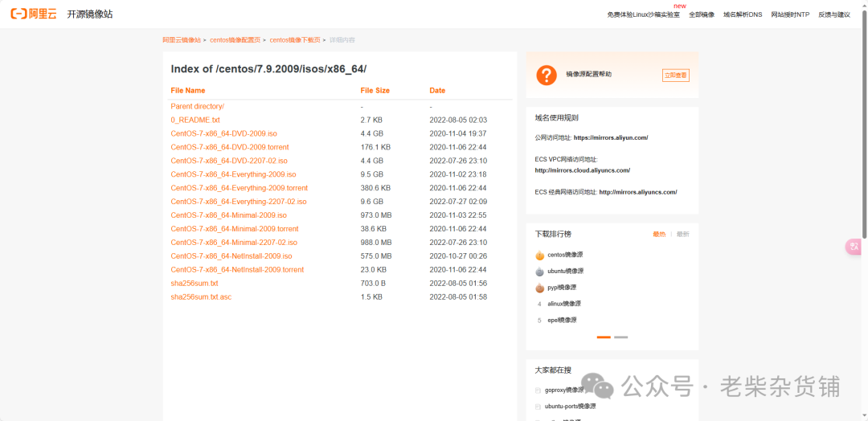
Task: Download CentOS-7-x86_64-Everything-2009.torrent
Action: pos(240,188)
